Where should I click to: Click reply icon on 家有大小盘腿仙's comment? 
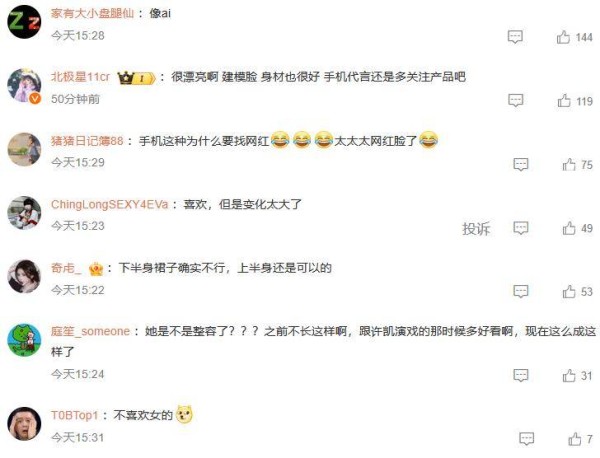515,37
